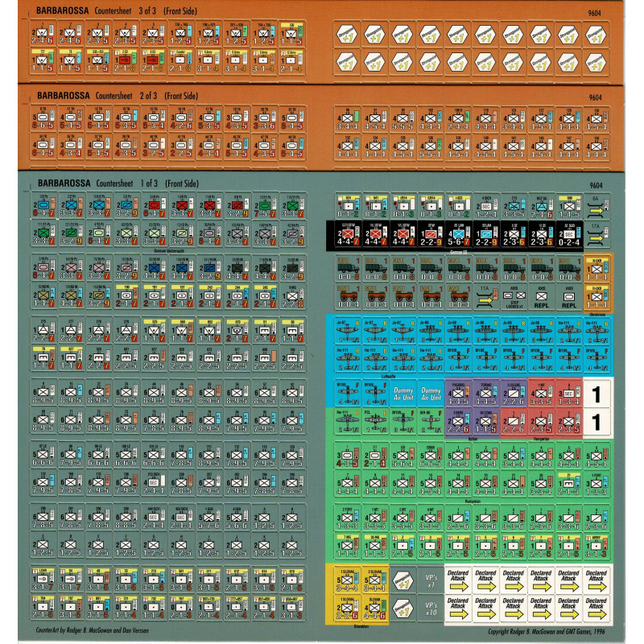Click the Romanian 2 FORT 1-3-3 counter
644x644 pixels.
348,518
